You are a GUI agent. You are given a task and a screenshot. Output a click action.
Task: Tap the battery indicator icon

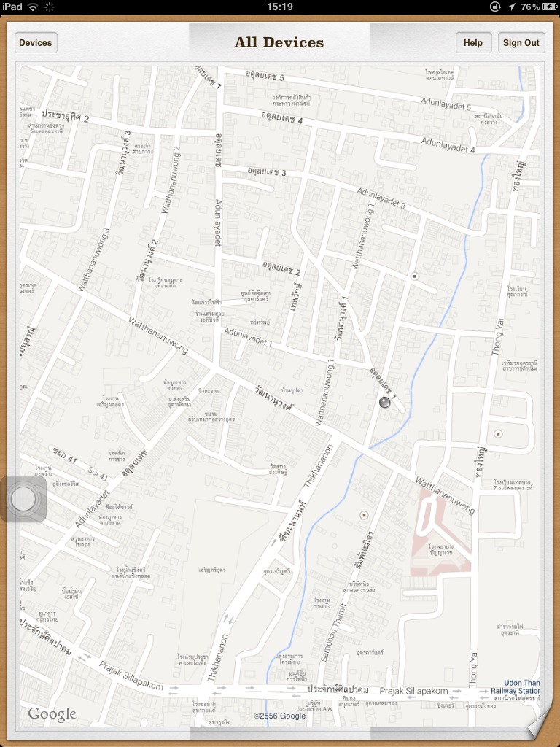pos(550,7)
